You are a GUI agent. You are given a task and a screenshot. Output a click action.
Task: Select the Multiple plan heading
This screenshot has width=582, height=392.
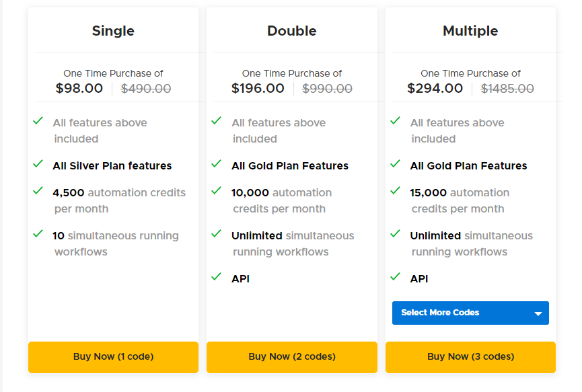coord(470,31)
